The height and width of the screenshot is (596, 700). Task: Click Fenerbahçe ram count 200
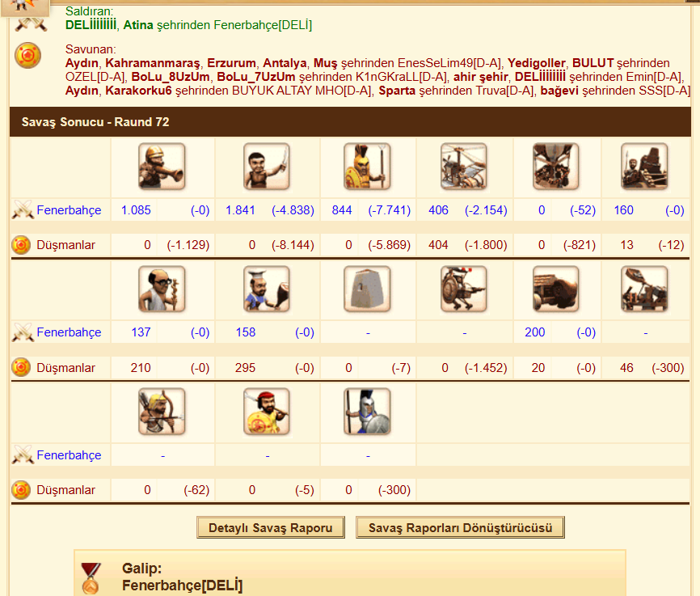point(535,332)
